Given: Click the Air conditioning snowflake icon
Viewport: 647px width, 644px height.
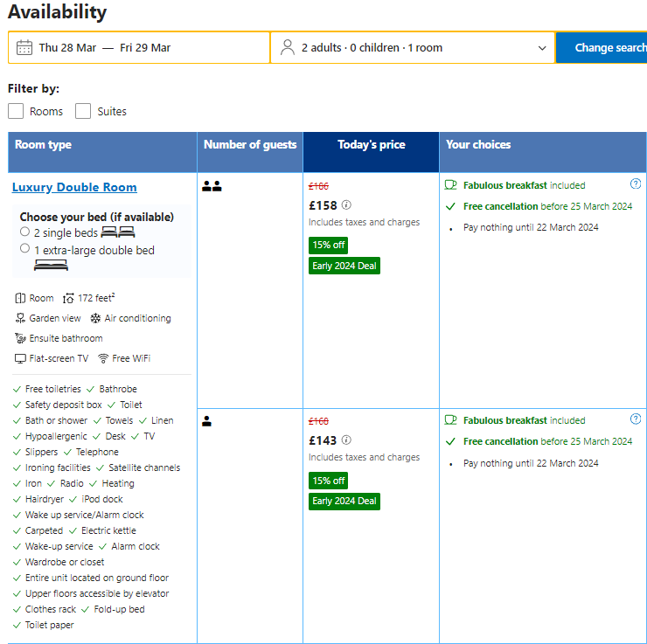Looking at the screenshot, I should [95, 318].
